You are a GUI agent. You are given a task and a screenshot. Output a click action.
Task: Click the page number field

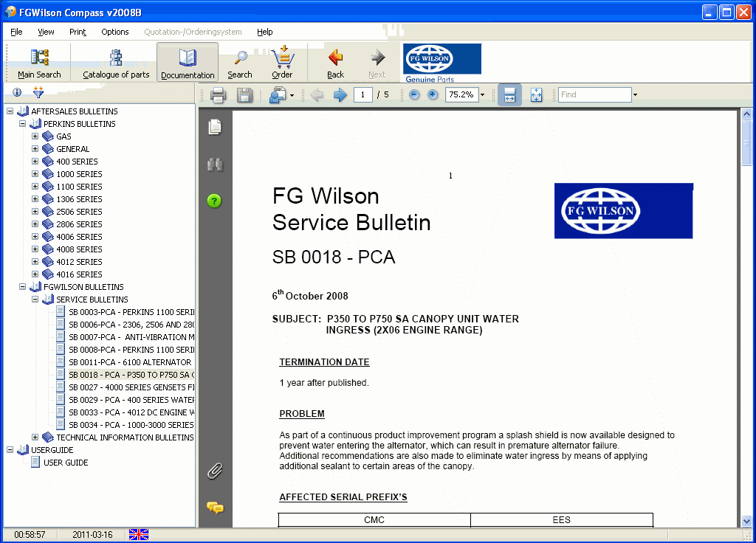(x=362, y=95)
